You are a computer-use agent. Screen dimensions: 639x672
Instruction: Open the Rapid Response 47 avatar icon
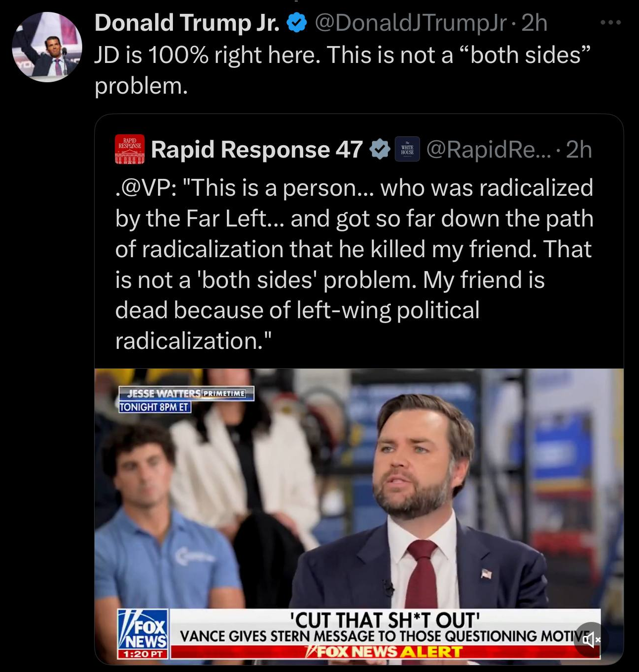130,149
